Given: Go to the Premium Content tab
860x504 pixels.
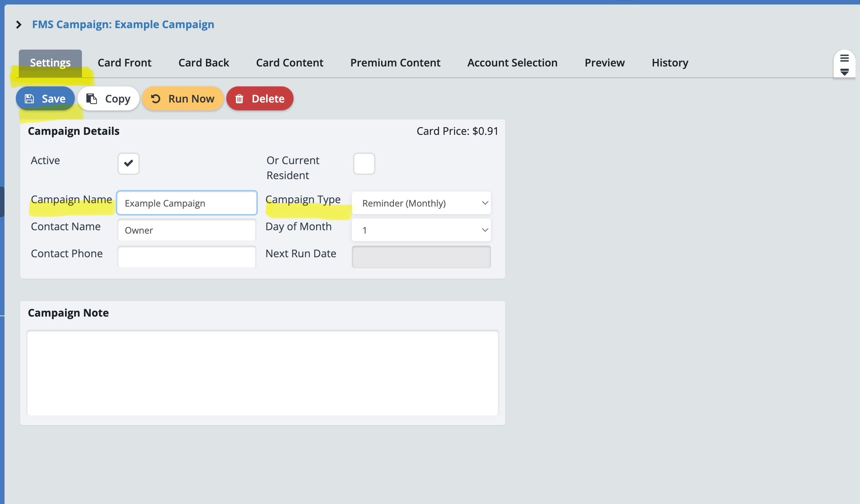Looking at the screenshot, I should coord(395,63).
